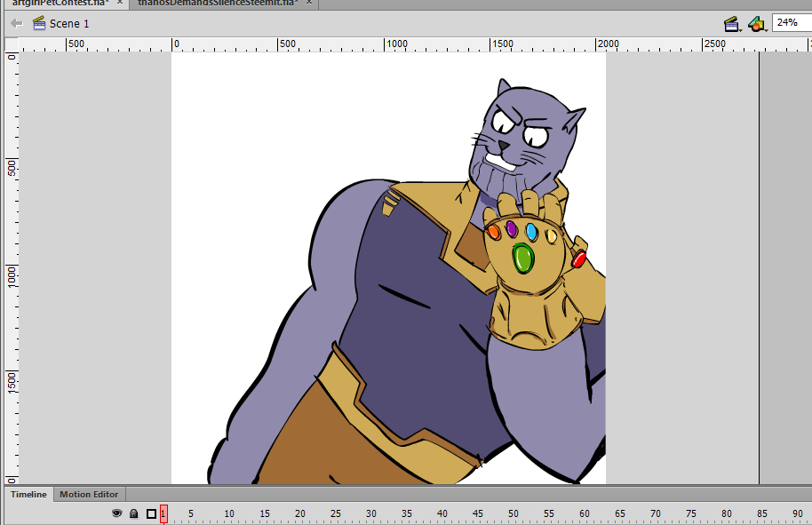Image resolution: width=812 pixels, height=525 pixels.
Task: Open the Motion Editor tab
Action: coord(89,495)
